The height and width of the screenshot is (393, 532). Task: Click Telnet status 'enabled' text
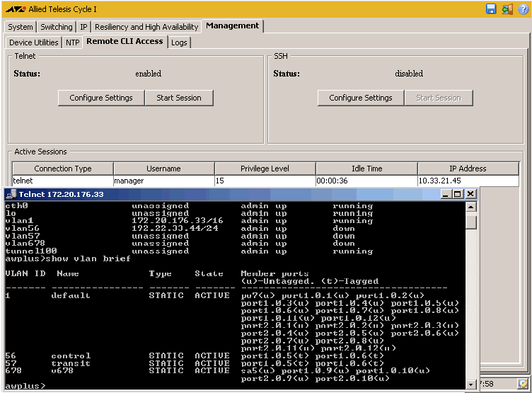tap(149, 74)
